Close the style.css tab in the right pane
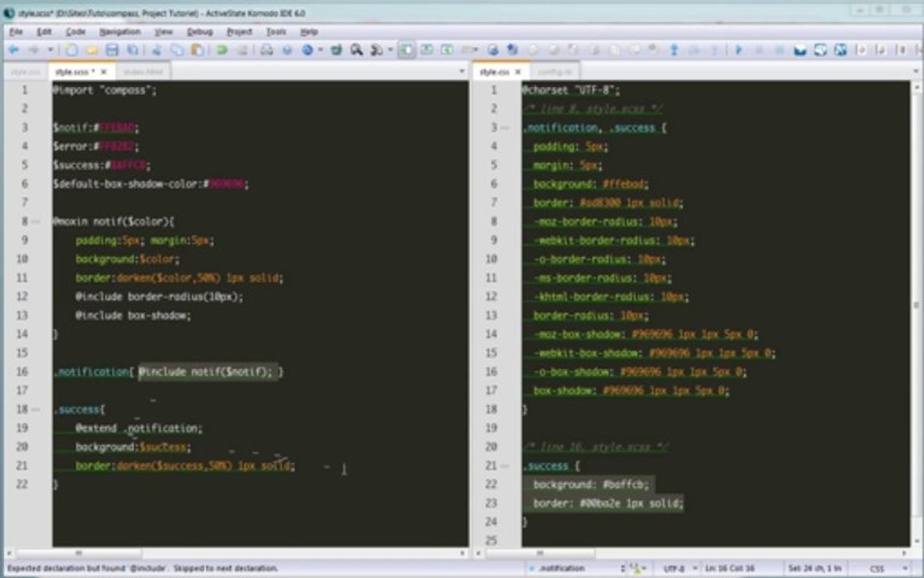Viewport: 924px width, 578px height. pos(518,71)
